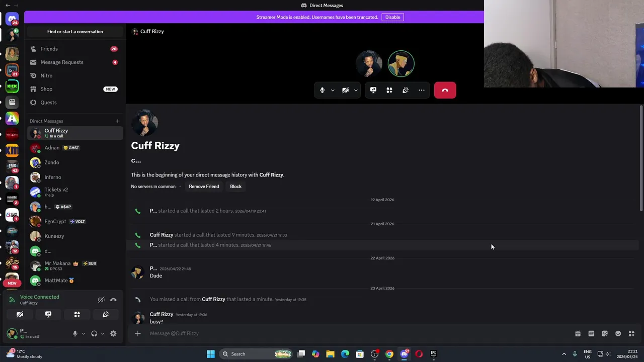Open soundboard in voice connected panel
The width and height of the screenshot is (644, 362).
click(x=106, y=314)
